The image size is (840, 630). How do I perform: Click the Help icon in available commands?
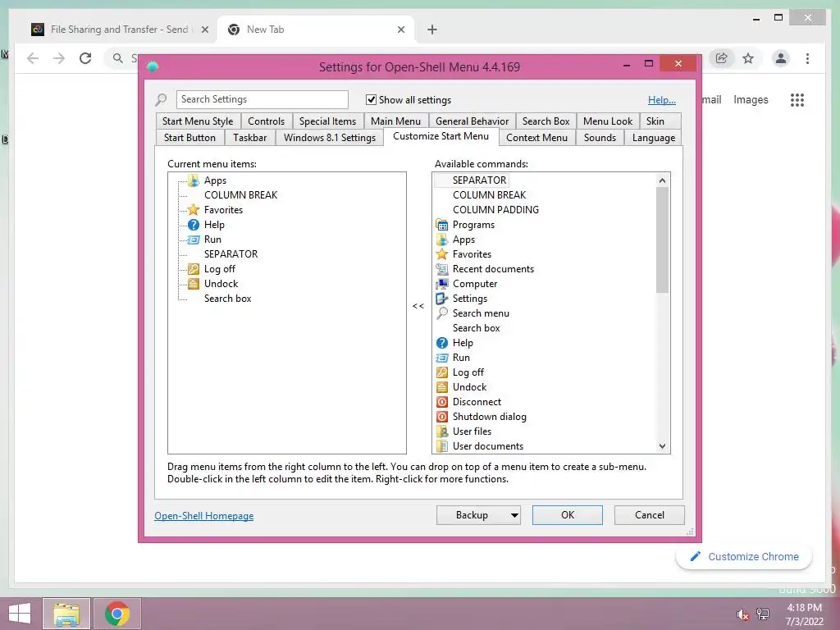tap(442, 342)
